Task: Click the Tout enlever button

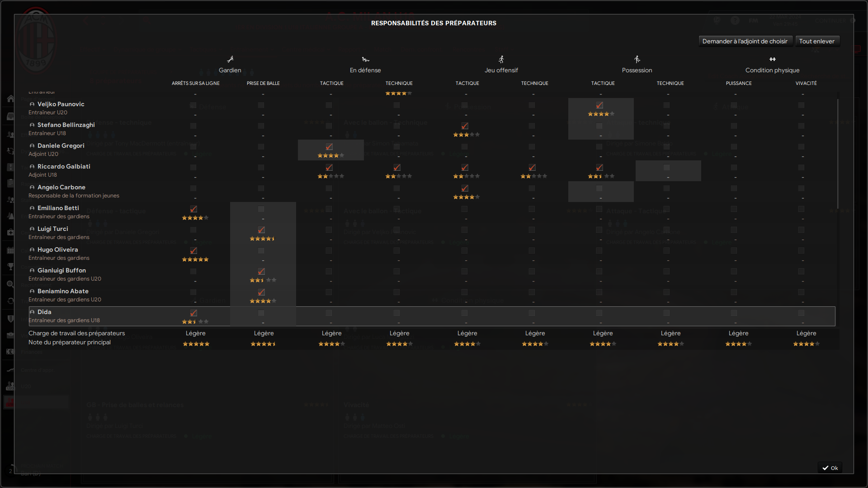Action: [x=817, y=42]
